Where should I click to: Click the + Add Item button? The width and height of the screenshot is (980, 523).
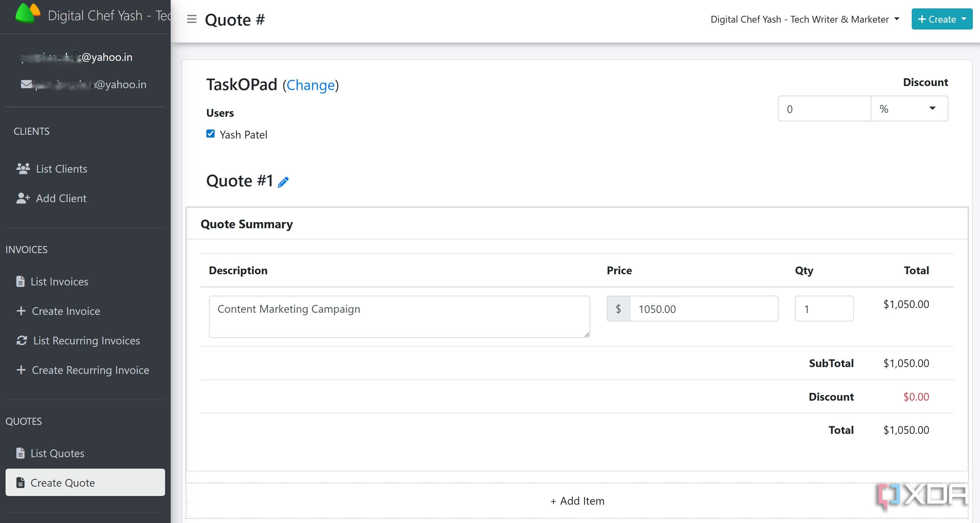point(577,501)
